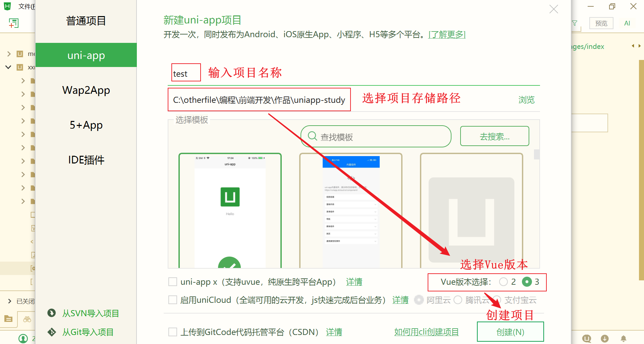Image resolution: width=644 pixels, height=344 pixels.
Task: Click the Git import diamond icon
Action: click(x=52, y=332)
